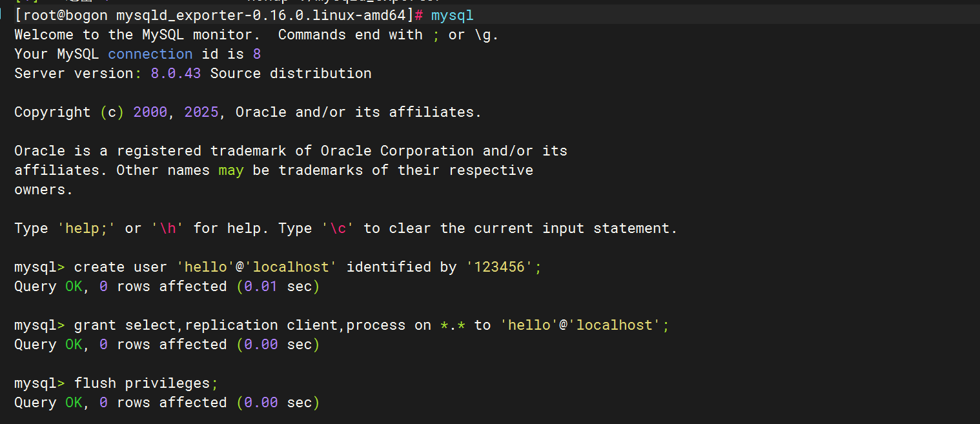This screenshot has width=980, height=424.
Task: Click the server version '8.0.43'
Action: tap(176, 74)
